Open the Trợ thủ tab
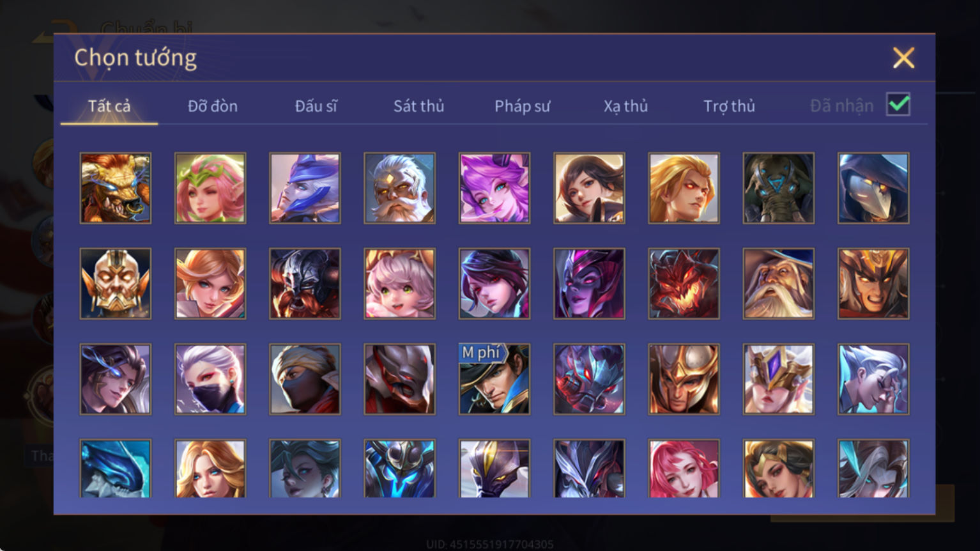980x551 pixels. [729, 106]
